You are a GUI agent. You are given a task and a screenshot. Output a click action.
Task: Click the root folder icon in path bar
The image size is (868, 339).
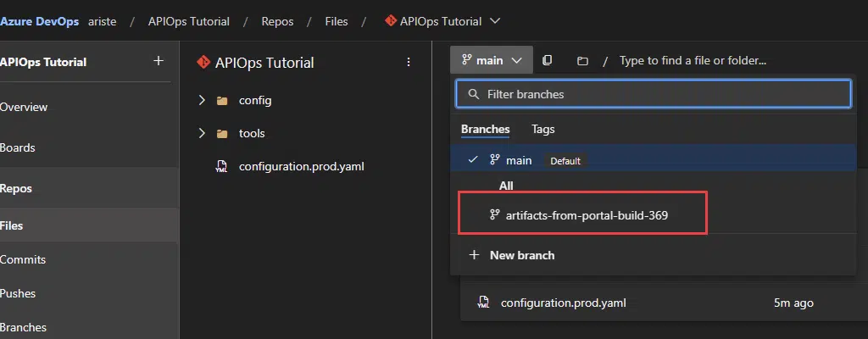pyautogui.click(x=582, y=61)
